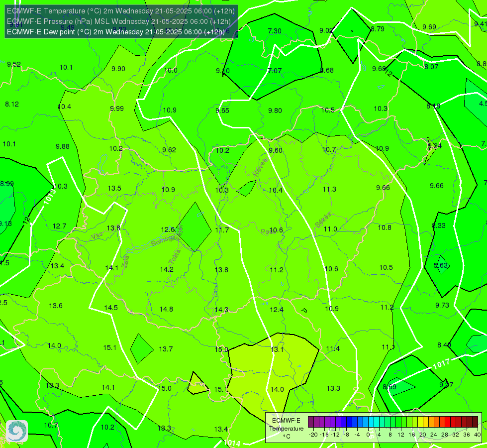Click the 14.5 temperature value
This screenshot has height=448, width=487.
(x=111, y=308)
